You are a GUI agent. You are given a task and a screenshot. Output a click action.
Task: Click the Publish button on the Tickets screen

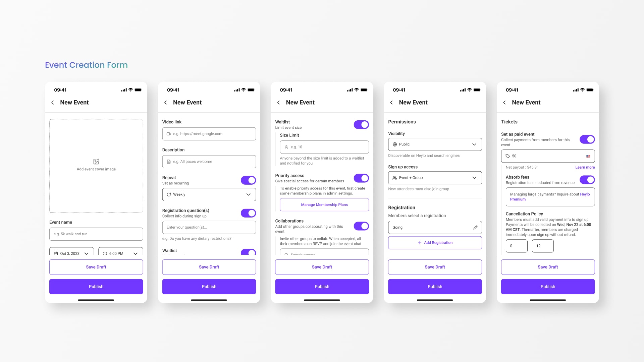pyautogui.click(x=548, y=287)
